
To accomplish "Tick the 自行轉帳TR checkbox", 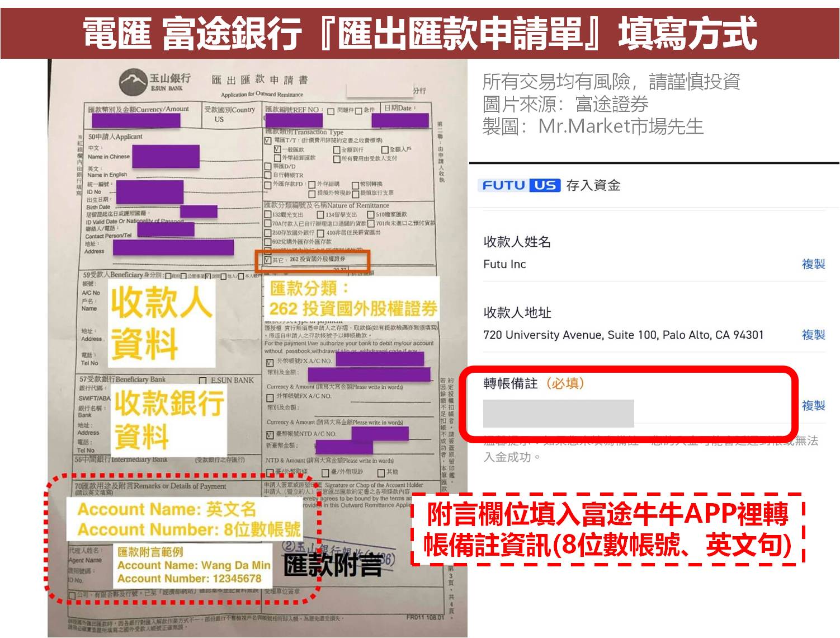I will pos(268,175).
